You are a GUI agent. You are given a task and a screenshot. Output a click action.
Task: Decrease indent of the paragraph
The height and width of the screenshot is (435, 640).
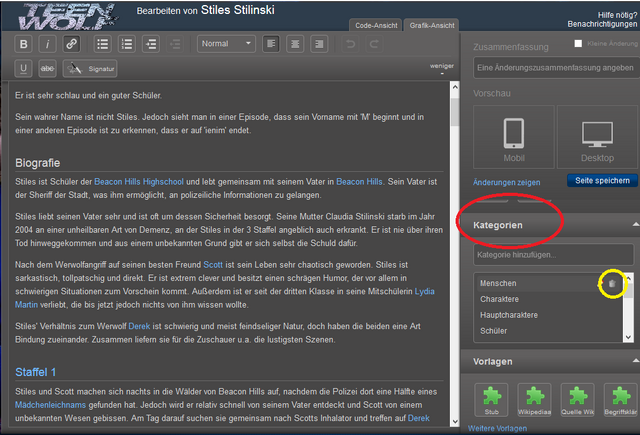pos(175,44)
